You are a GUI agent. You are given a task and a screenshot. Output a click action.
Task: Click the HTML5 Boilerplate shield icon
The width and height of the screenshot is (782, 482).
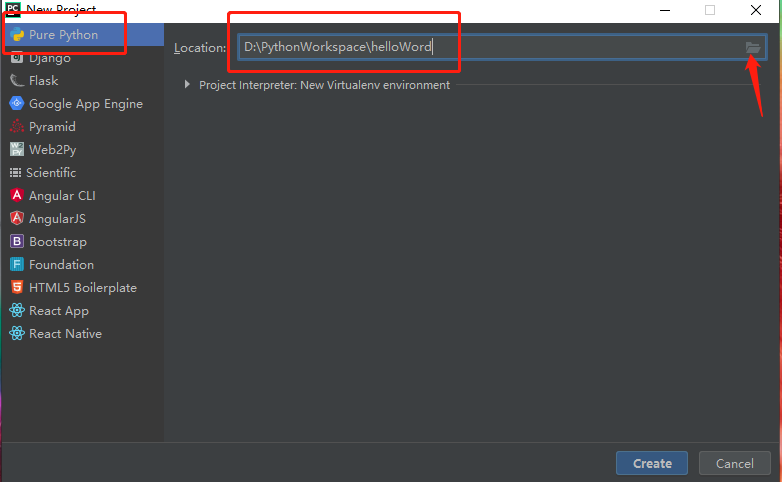[x=17, y=287]
